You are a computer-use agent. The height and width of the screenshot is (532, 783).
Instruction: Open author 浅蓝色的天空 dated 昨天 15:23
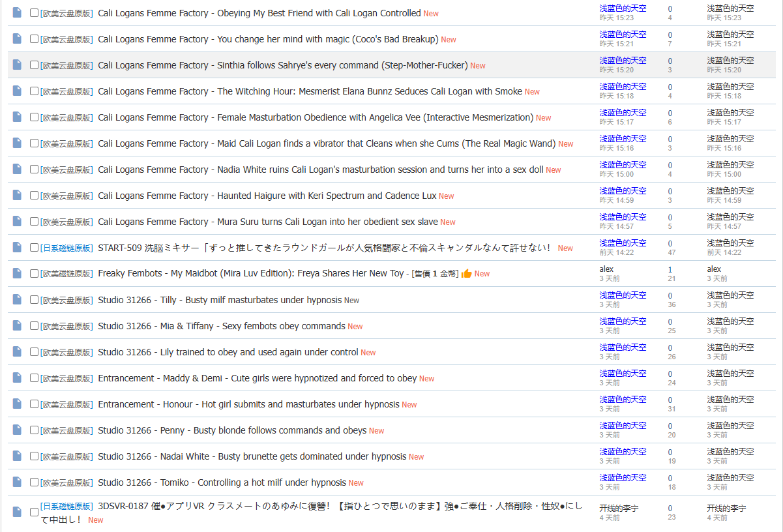click(623, 8)
